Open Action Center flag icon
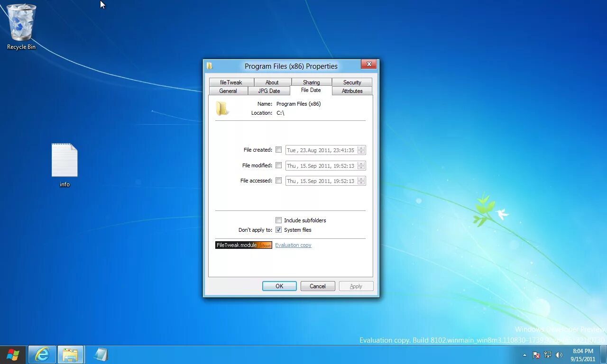Screen dimensions: 607x364 click(536, 355)
